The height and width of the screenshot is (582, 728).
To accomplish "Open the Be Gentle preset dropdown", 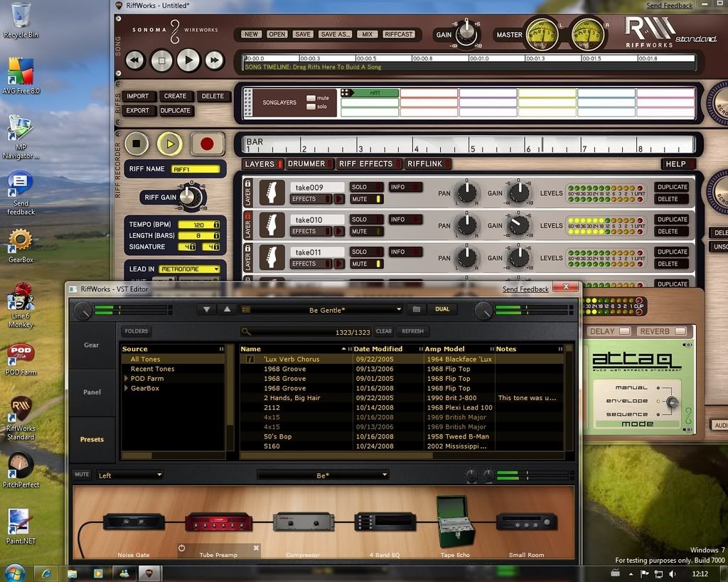I will click(x=323, y=310).
